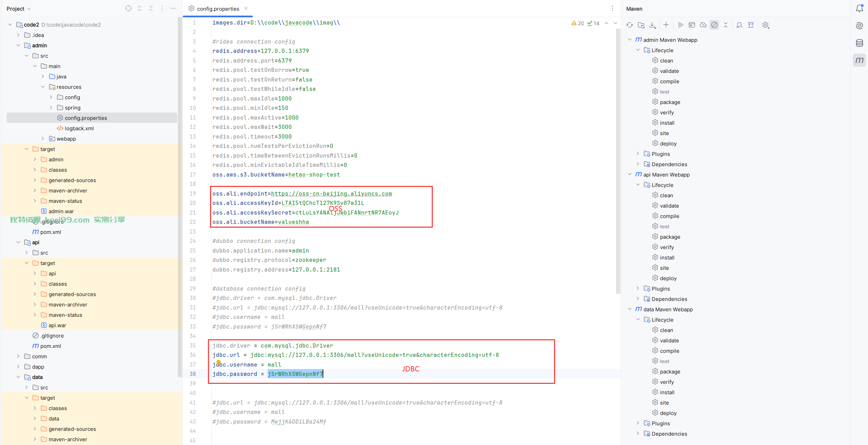The width and height of the screenshot is (868, 445).
Task: Close the config.properties tab
Action: point(246,8)
